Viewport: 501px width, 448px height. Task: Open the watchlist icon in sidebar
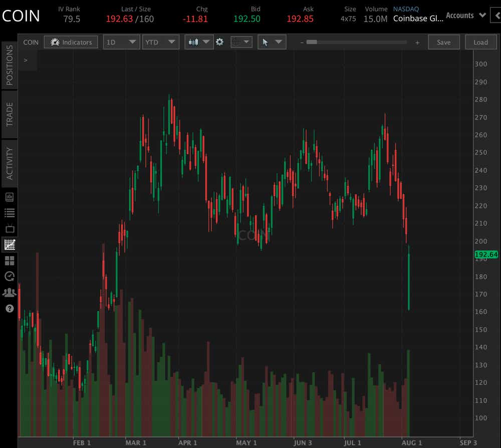tap(9, 212)
